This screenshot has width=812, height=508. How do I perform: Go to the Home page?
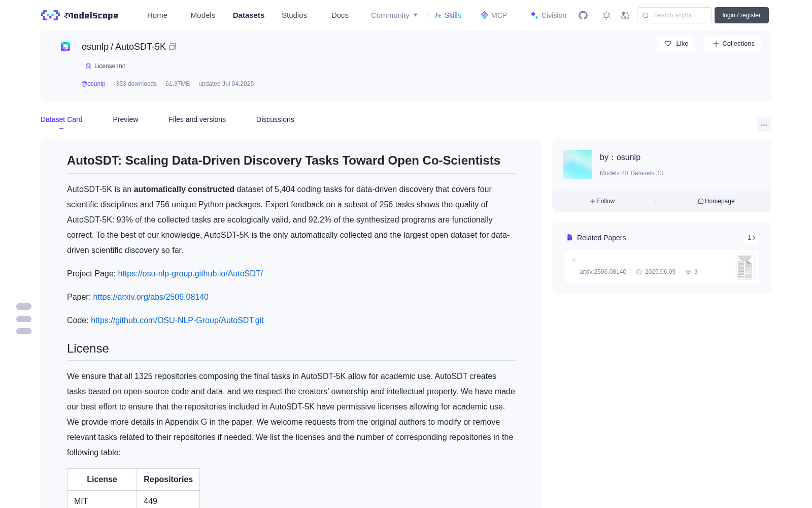click(157, 15)
